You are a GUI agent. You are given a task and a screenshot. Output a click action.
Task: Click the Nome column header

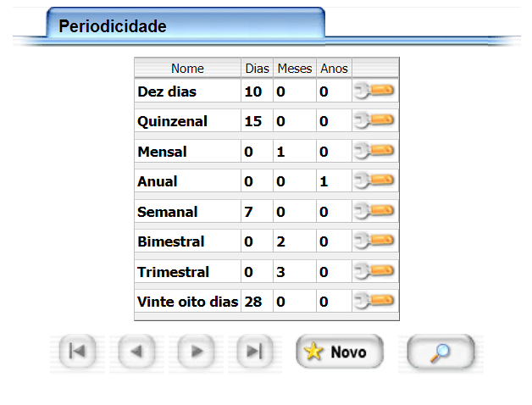[187, 69]
